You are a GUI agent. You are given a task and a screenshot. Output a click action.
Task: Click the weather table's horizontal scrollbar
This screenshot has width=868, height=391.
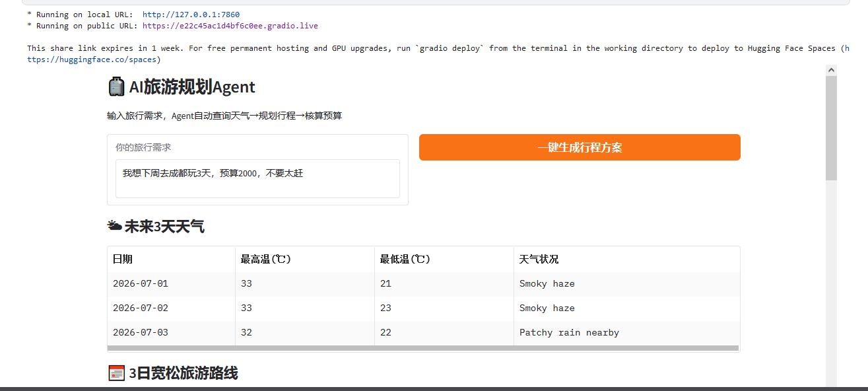coord(423,348)
